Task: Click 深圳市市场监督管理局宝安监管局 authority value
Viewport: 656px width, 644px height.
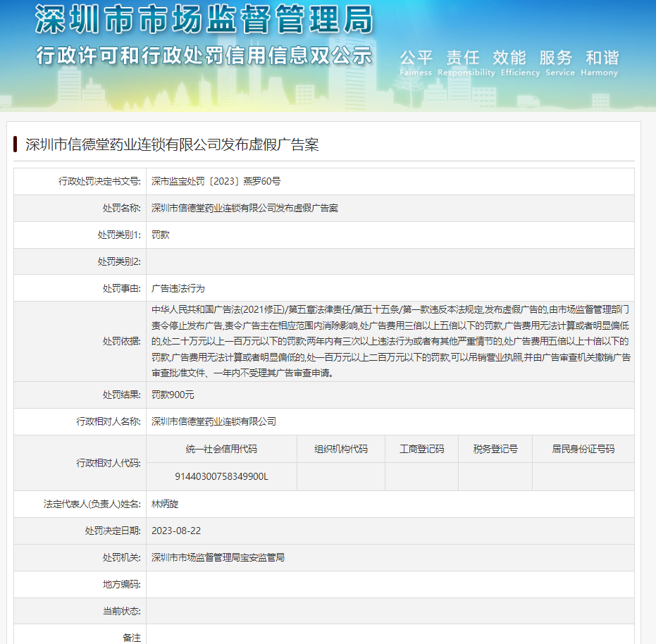Action: 218,557
